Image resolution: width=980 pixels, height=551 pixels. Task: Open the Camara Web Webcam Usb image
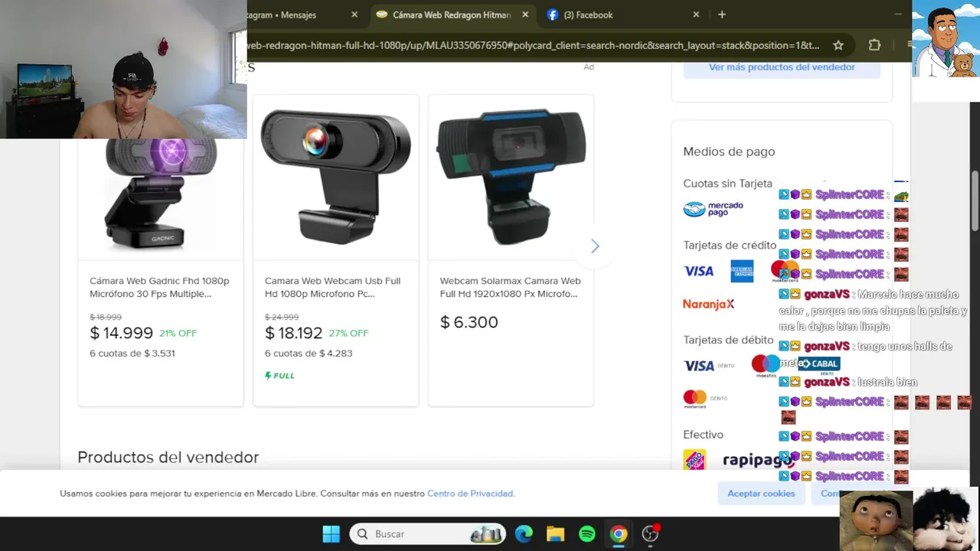tap(335, 177)
